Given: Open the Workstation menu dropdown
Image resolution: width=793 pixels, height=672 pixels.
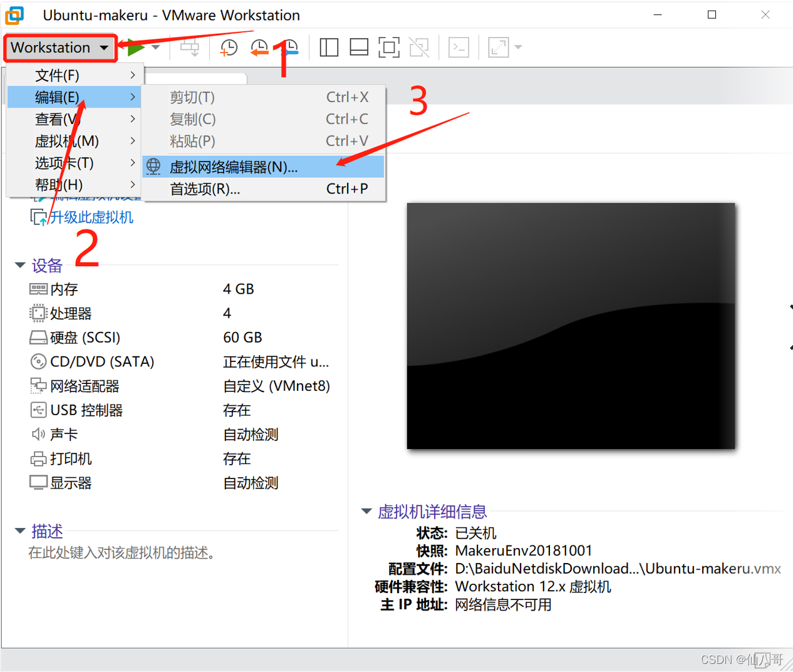Looking at the screenshot, I should point(60,47).
